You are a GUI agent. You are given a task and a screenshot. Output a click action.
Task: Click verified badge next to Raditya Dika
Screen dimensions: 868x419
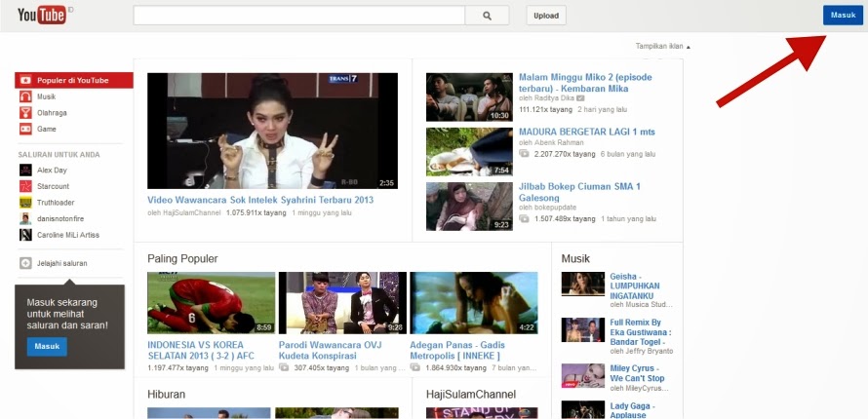[580, 97]
